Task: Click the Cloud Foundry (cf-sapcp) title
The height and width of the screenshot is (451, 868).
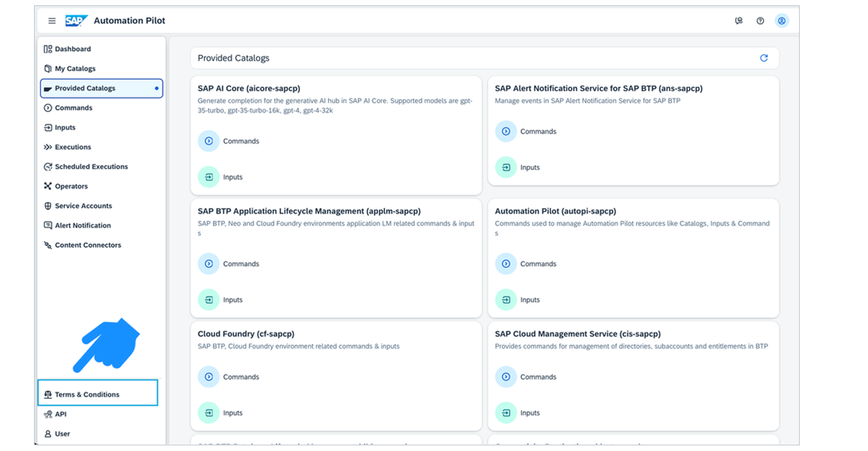Action: pyautogui.click(x=246, y=334)
